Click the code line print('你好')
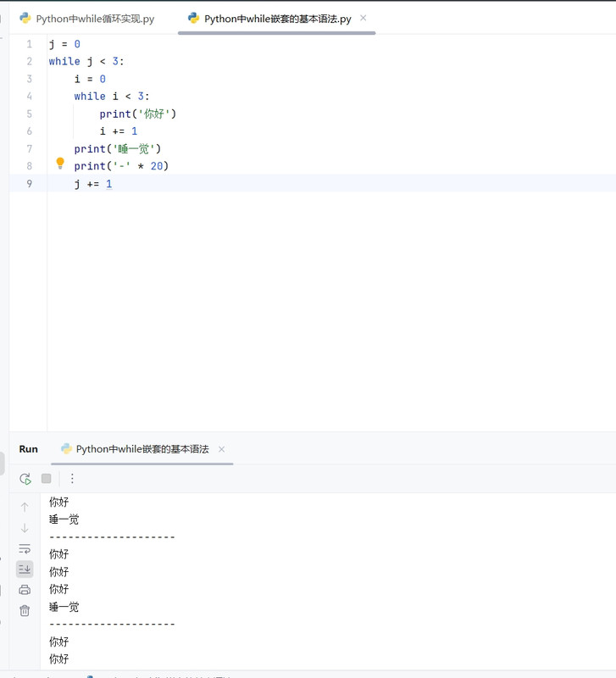This screenshot has height=678, width=616. click(138, 114)
